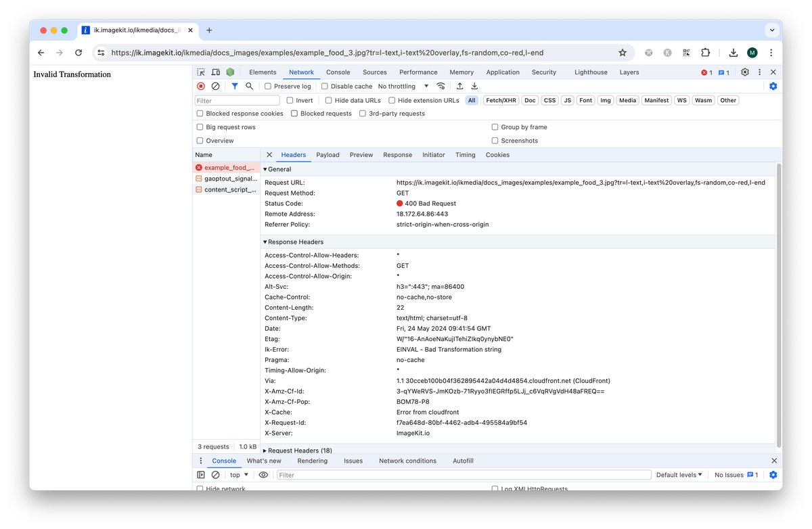Screen dimensions: 812x529
Task: Open drawer three-dot more tools menu
Action: pyautogui.click(x=201, y=461)
